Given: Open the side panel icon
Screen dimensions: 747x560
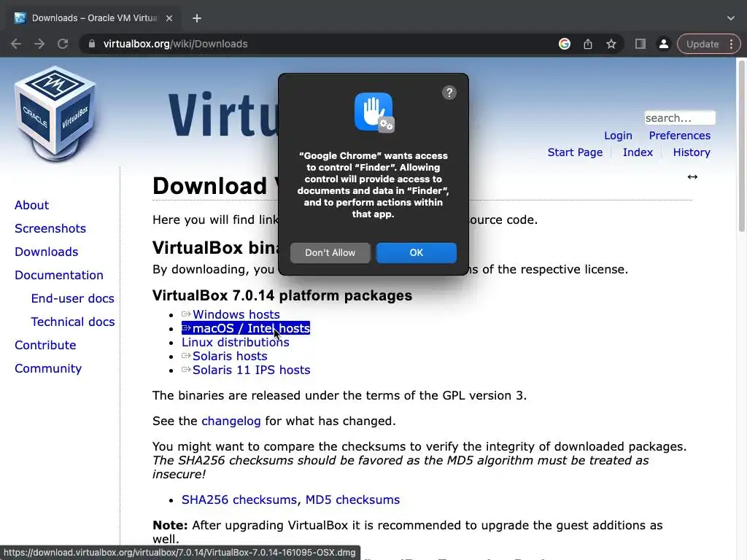Looking at the screenshot, I should (640, 44).
